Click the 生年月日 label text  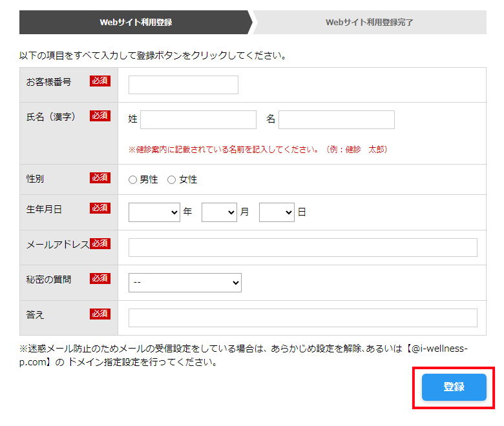[x=44, y=209]
